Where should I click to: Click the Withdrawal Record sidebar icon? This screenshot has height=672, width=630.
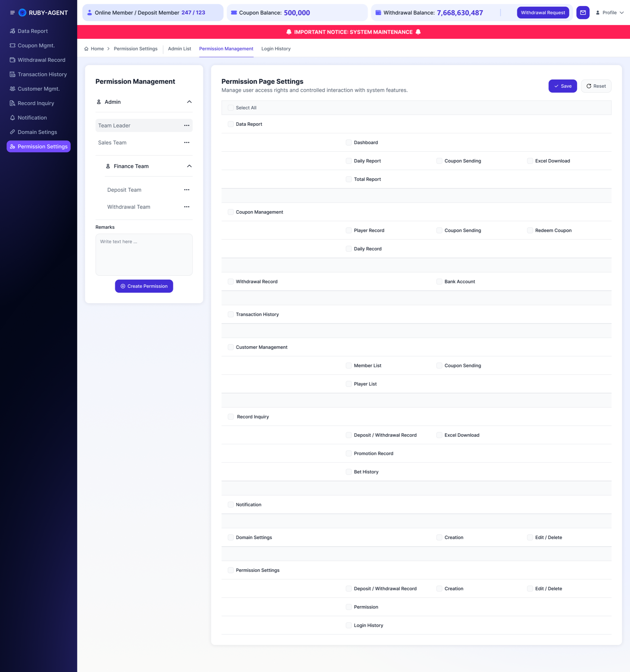[12, 60]
